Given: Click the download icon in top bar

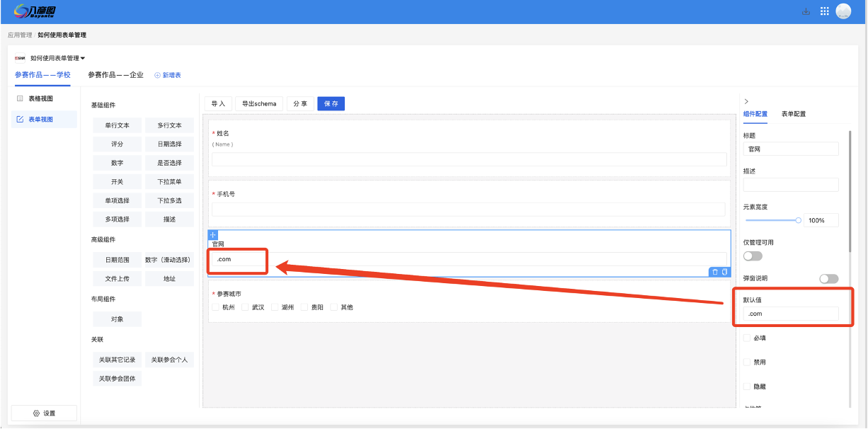Looking at the screenshot, I should 806,11.
